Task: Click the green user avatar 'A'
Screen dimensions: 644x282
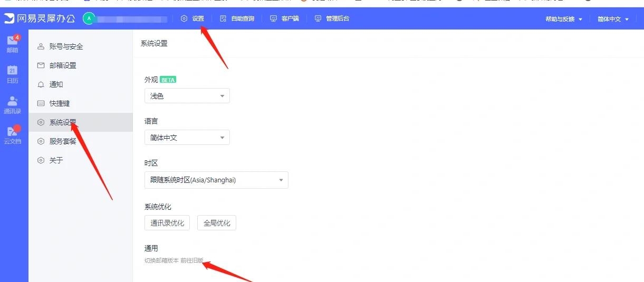Action: [x=89, y=18]
